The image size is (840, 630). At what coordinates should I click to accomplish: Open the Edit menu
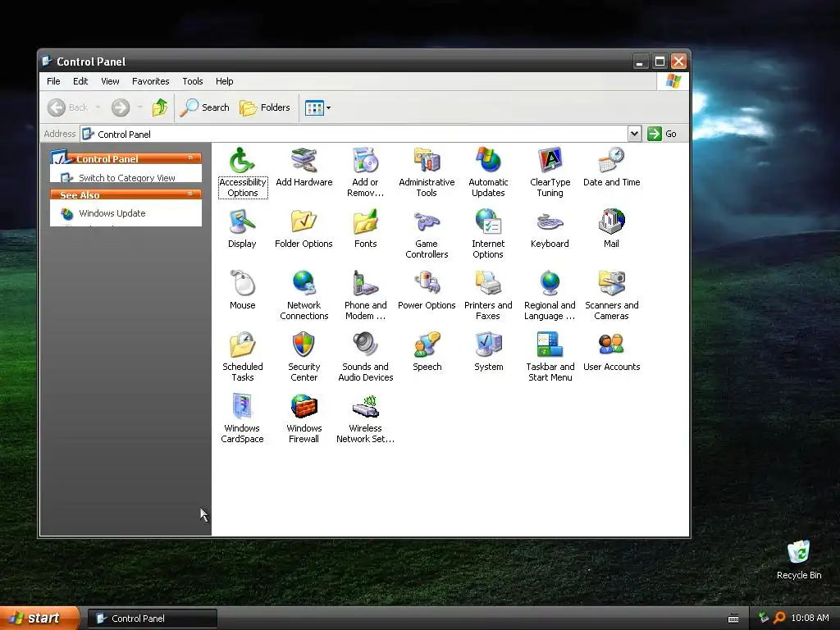tap(80, 81)
